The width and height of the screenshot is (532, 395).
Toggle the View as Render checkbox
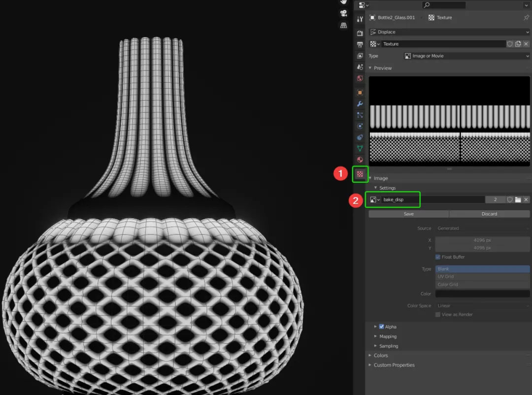[438, 315]
